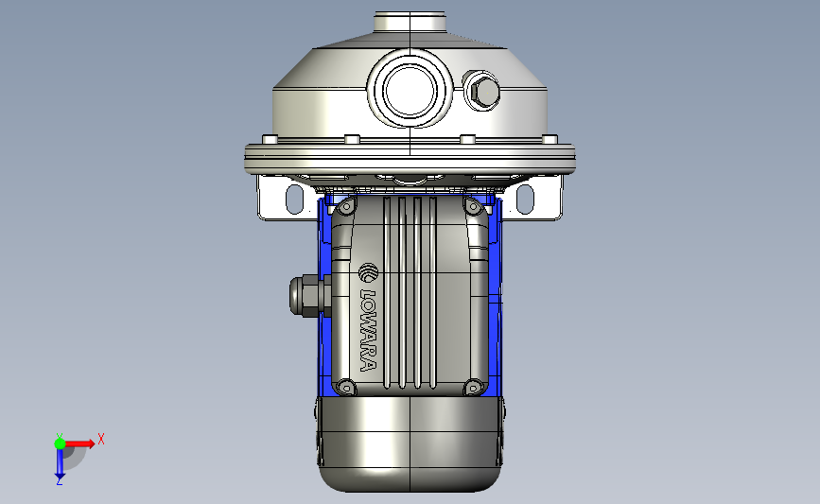
Task: Select the top suction port of the pump
Action: click(x=410, y=22)
